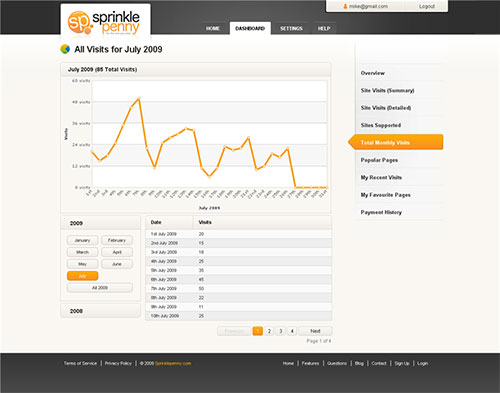Image resolution: width=500 pixels, height=393 pixels.
Task: Log out of the account
Action: point(427,6)
